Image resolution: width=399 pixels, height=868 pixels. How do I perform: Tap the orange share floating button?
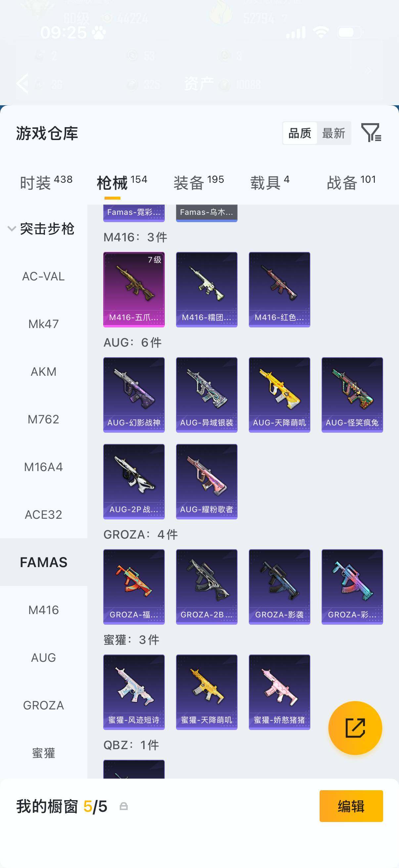pyautogui.click(x=355, y=728)
